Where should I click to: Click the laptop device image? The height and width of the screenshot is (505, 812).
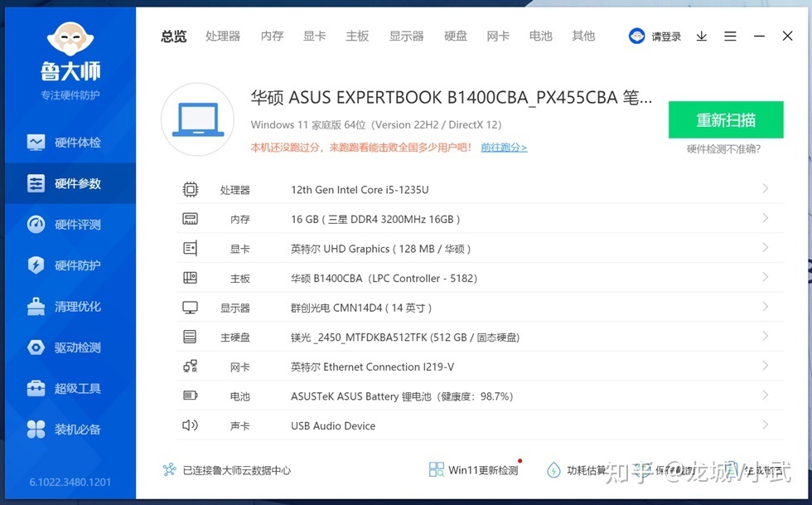[x=198, y=119]
